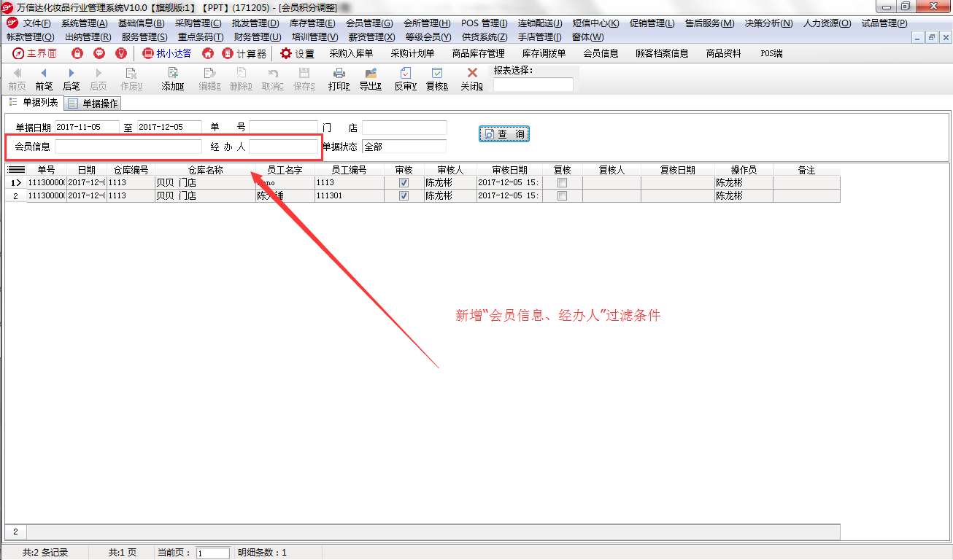Open the 单据状态 dropdown showing 全部
The width and height of the screenshot is (953, 560).
(404, 147)
